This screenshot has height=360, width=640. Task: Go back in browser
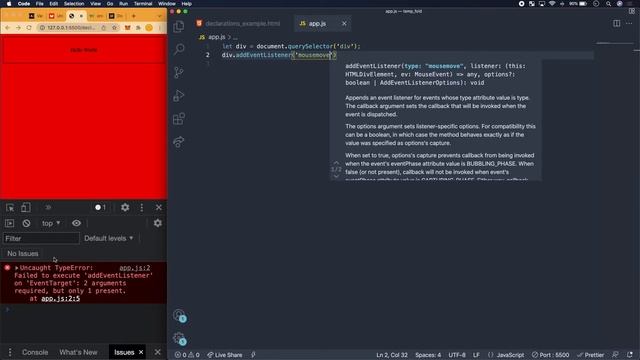click(7, 27)
